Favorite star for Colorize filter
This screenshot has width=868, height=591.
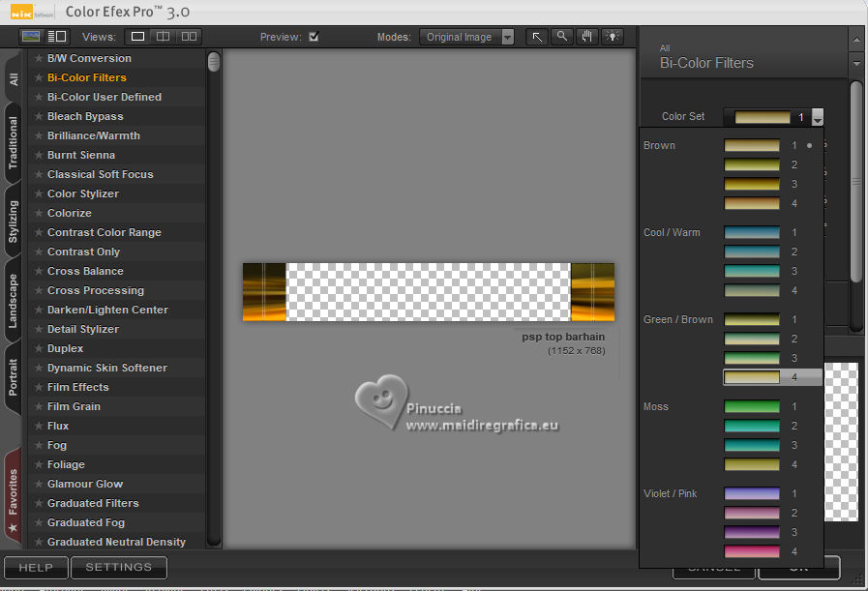point(39,213)
